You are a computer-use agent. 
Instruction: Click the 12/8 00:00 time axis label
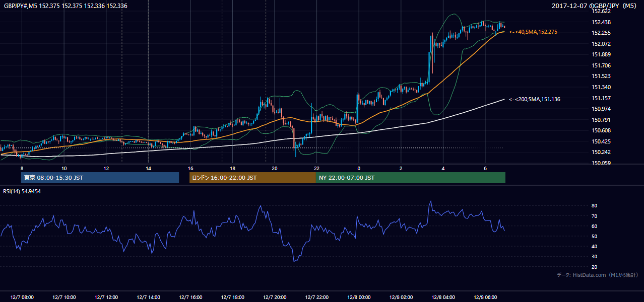tap(359, 297)
